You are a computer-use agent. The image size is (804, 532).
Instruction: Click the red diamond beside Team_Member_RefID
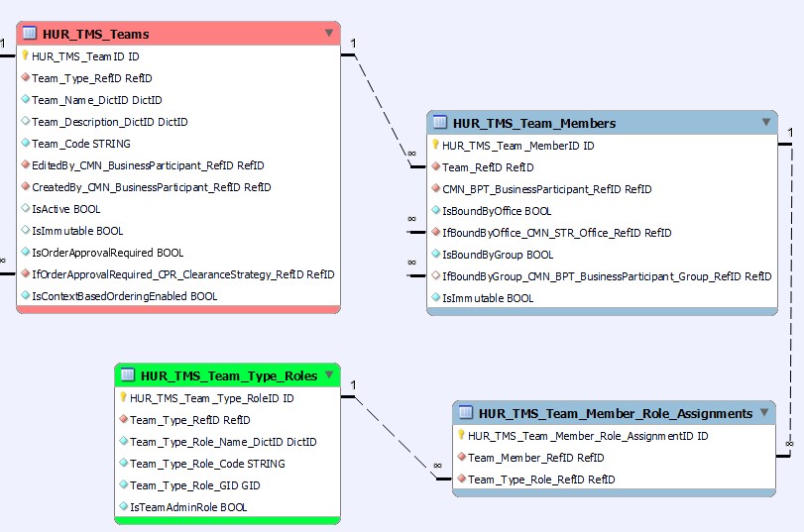coord(461,458)
